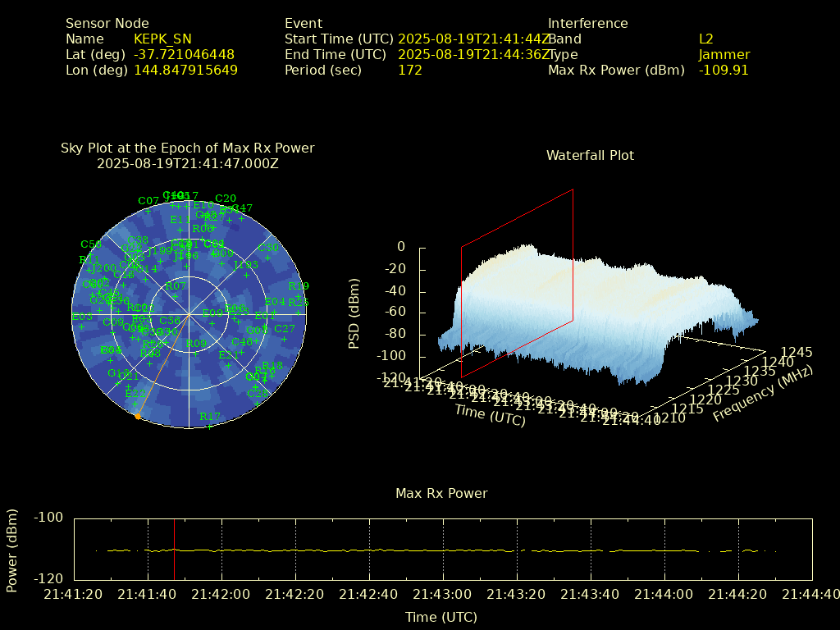The height and width of the screenshot is (630, 840).
Task: Click the orange interference direction dot
Action: 138,417
